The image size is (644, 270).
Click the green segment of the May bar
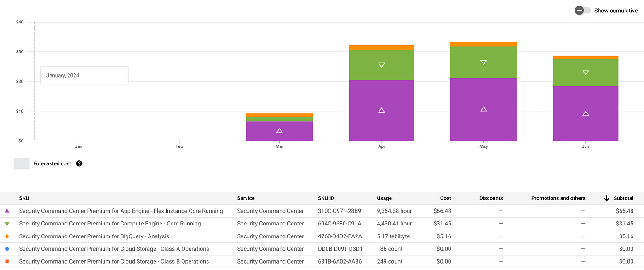(x=483, y=62)
